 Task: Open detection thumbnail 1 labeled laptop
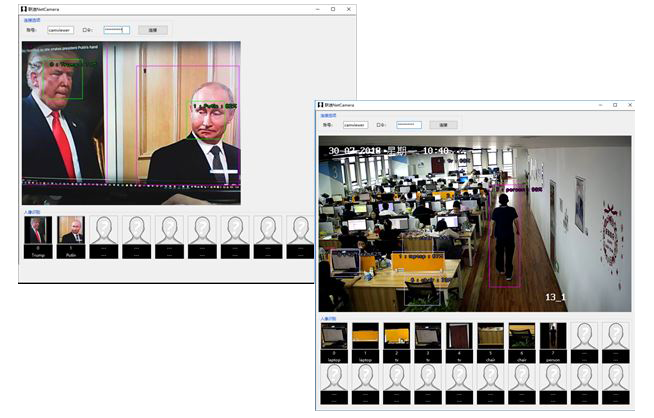coord(365,337)
